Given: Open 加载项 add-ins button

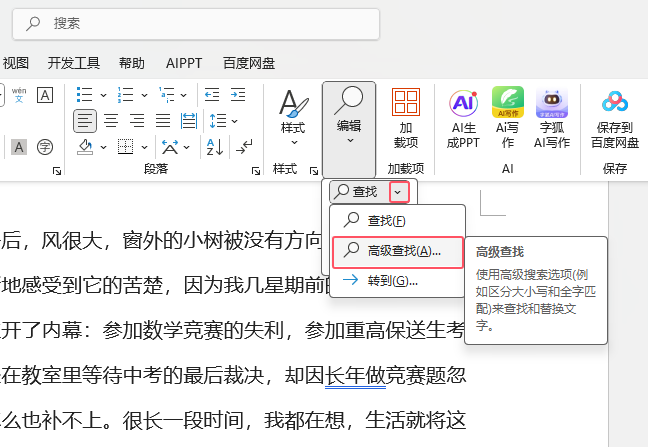Looking at the screenshot, I should coord(406,119).
